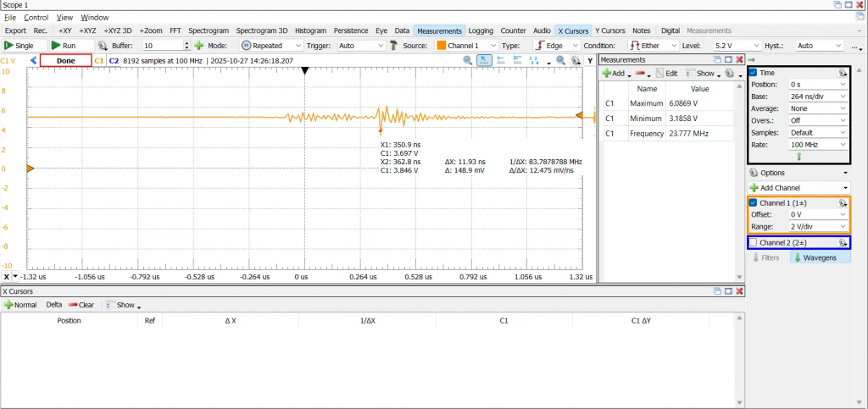Clear all X cursors
Screen dimensions: 868x409
point(81,305)
